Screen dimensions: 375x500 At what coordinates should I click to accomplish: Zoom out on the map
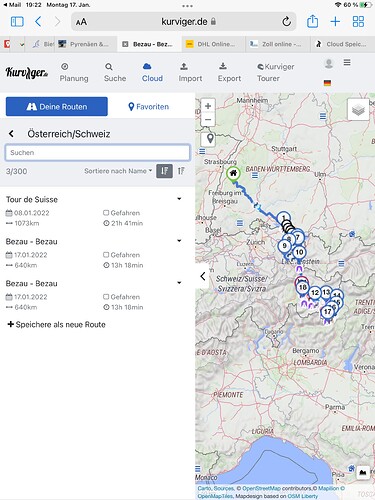pos(208,119)
